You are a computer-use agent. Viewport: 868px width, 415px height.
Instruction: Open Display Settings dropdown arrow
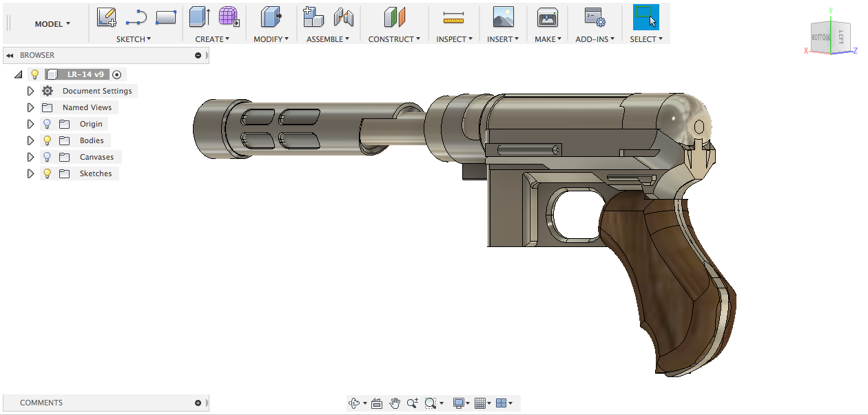point(468,403)
